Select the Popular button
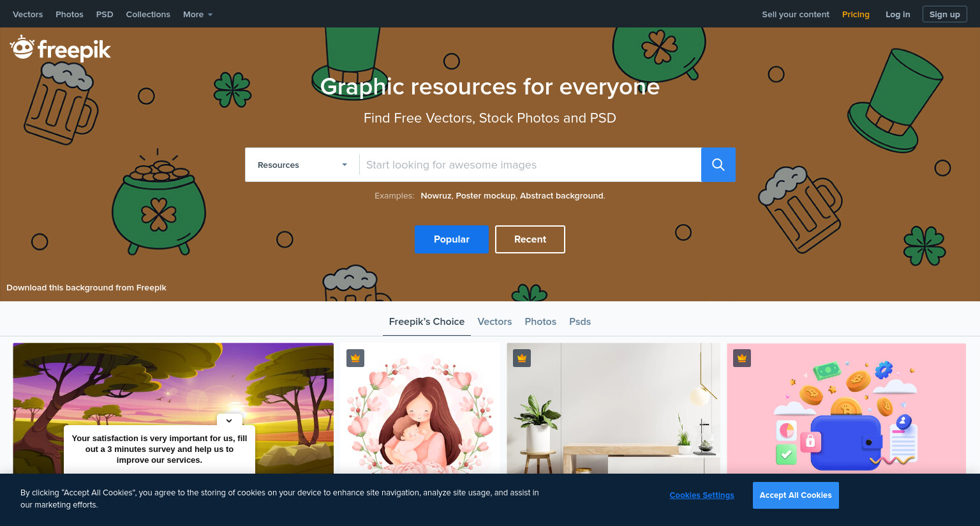Screen dimensions: 980x526 point(452,239)
